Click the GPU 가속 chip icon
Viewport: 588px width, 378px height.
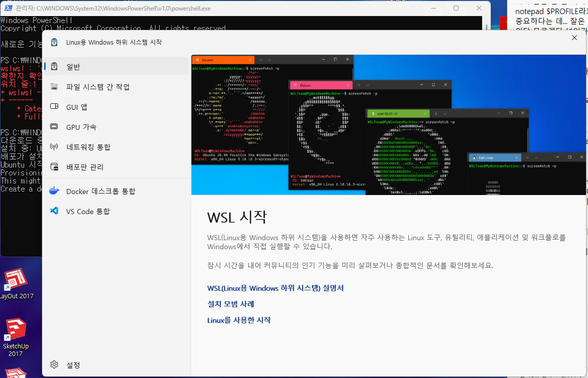(x=54, y=127)
